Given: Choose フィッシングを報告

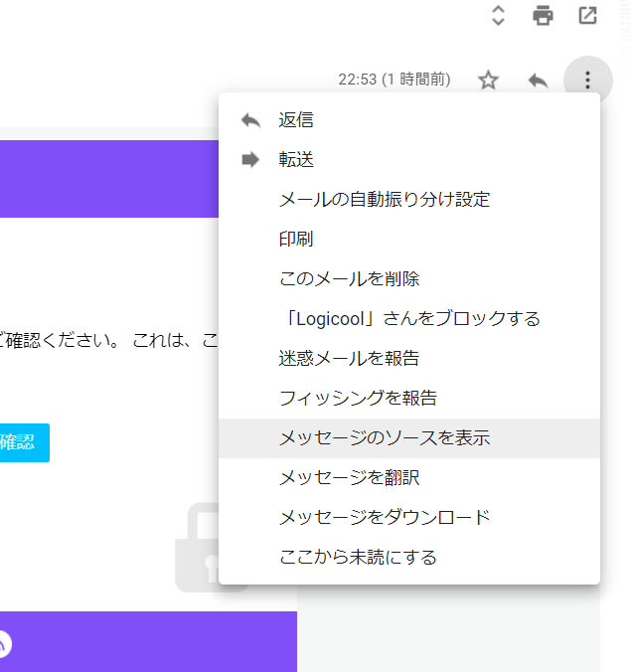Looking at the screenshot, I should pyautogui.click(x=409, y=399).
